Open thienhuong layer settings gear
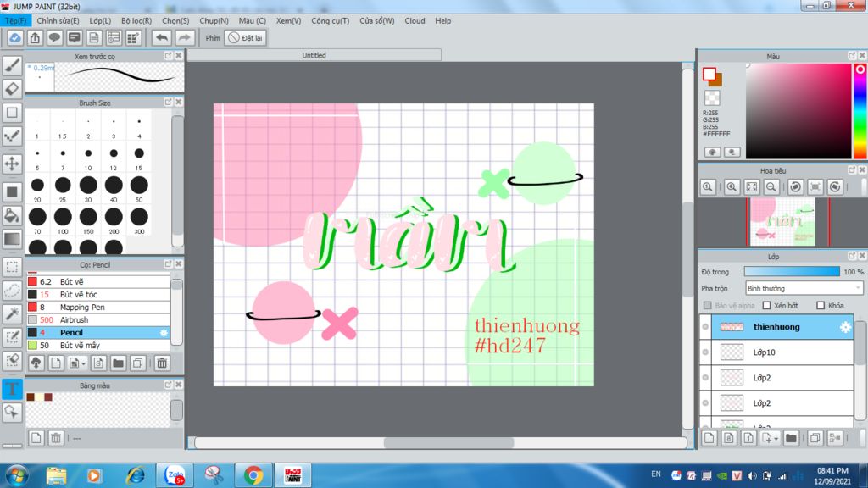The image size is (868, 488). [845, 327]
